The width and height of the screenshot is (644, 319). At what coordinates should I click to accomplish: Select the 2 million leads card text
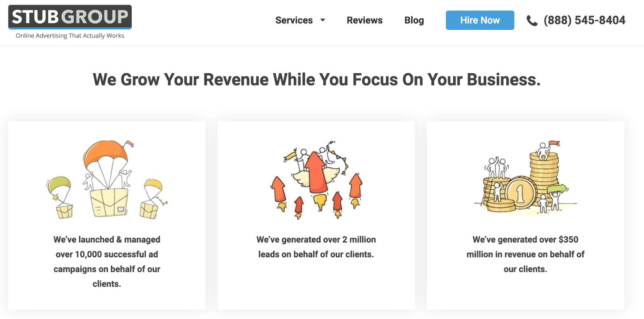316,247
